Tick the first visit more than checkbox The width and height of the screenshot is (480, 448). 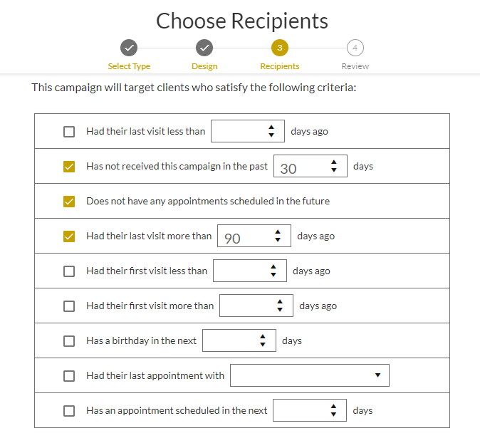[69, 306]
